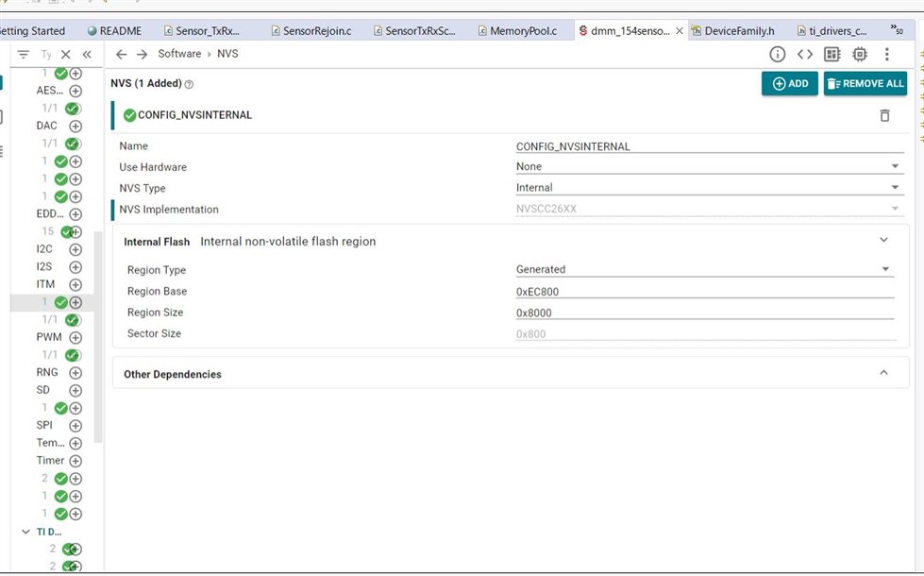Navigate back with the left arrow
The height and width of the screenshot is (576, 924).
point(122,55)
